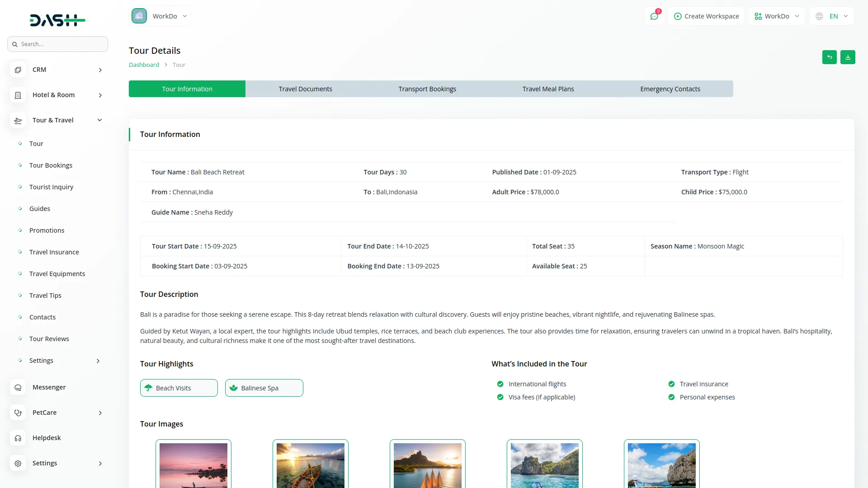Click the Settings gear icon in sidebar
Viewport: 868px width, 488px height.
(x=18, y=463)
